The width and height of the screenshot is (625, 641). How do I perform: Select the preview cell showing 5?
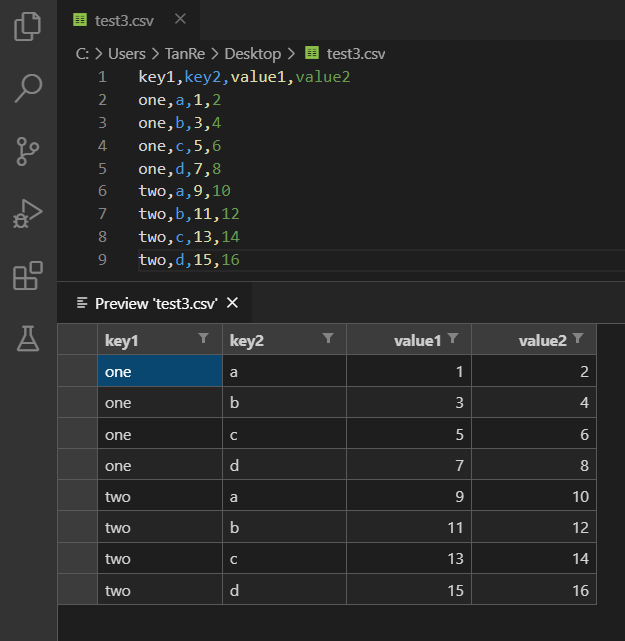pyautogui.click(x=409, y=433)
